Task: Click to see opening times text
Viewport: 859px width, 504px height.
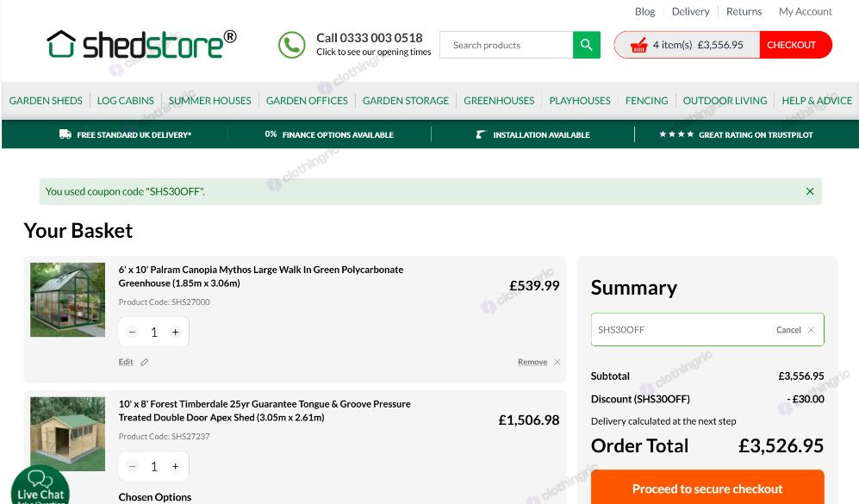Action: [374, 52]
